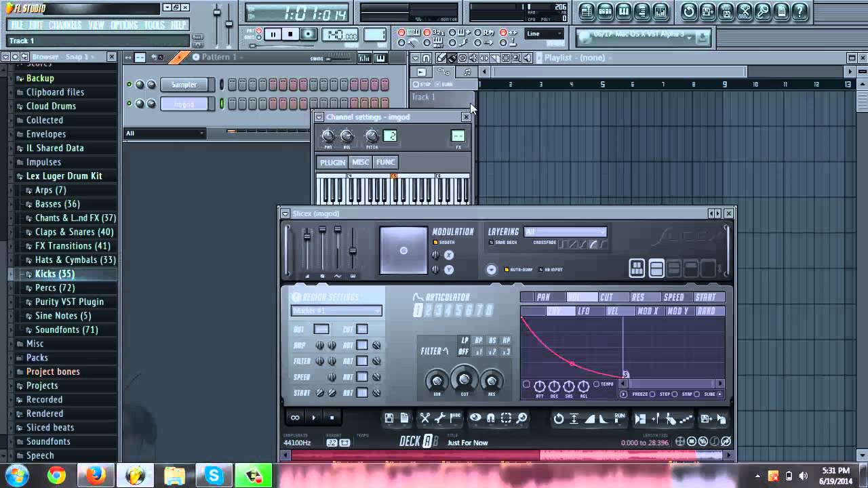Click the main transport record button
868x488 pixels.
pos(309,35)
